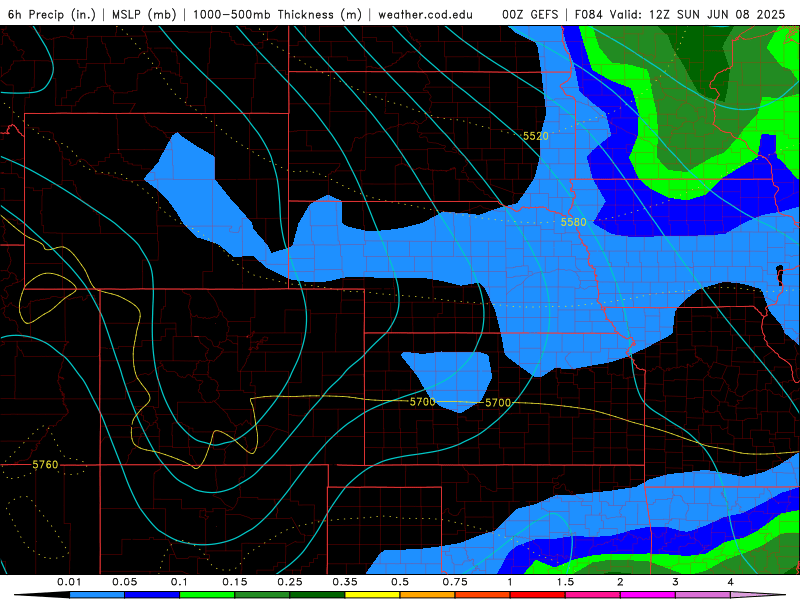The width and height of the screenshot is (800, 600).
Task: Click the '00Z GEFS' model run label
Action: (x=530, y=14)
